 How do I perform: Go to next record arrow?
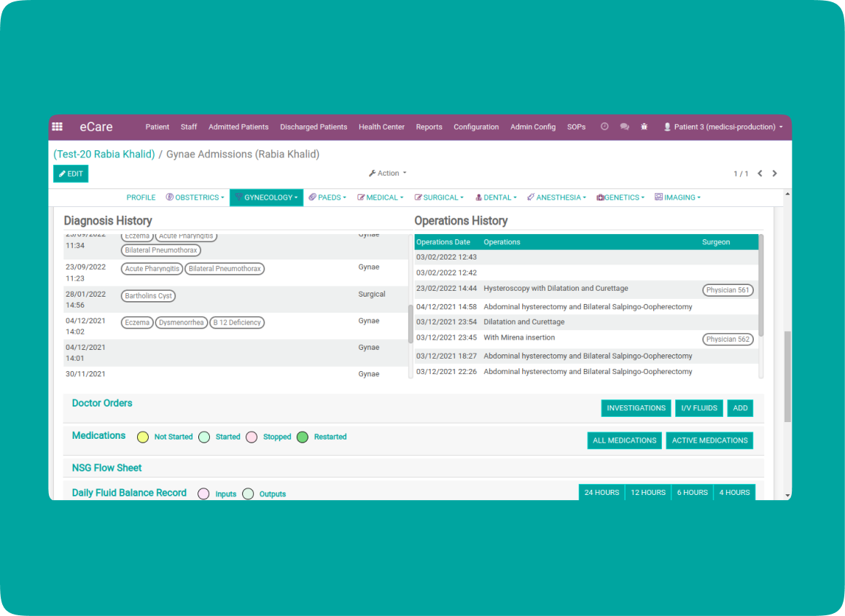(774, 174)
